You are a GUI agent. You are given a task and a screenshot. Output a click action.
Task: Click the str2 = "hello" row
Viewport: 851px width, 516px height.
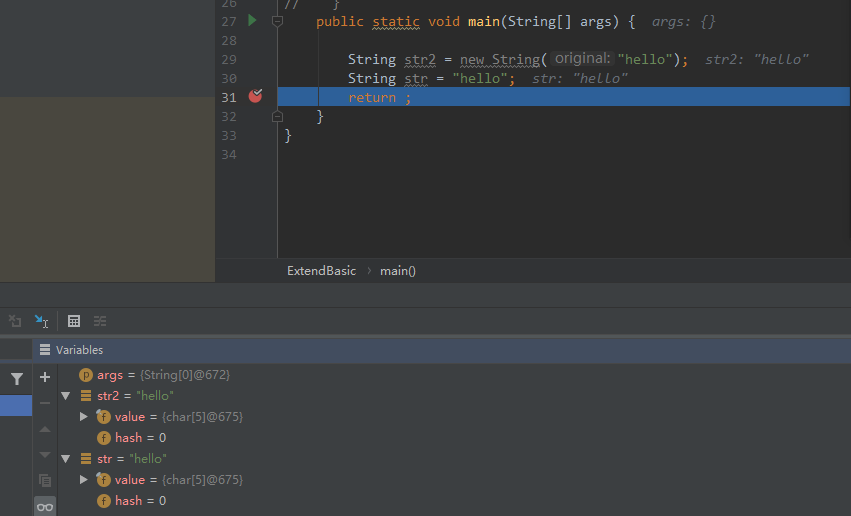(453, 396)
